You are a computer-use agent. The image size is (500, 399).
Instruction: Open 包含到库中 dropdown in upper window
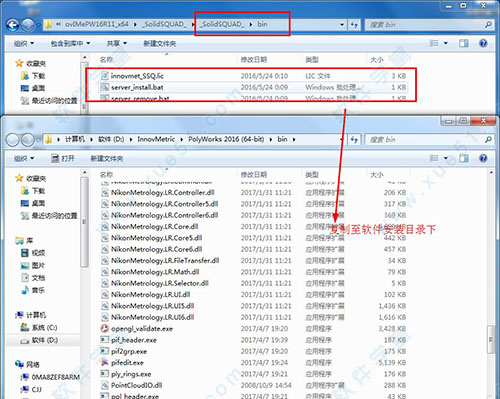(x=70, y=43)
